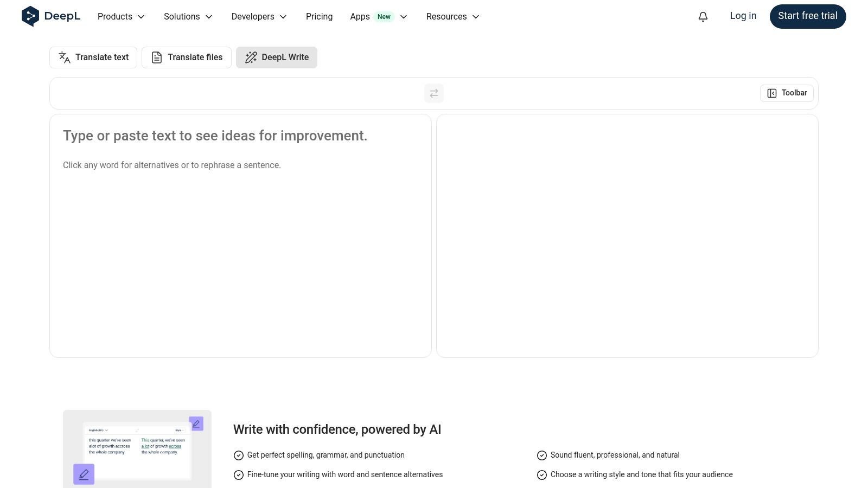Click the hint Click any word for alternatives
Image resolution: width=868 pixels, height=488 pixels.
pyautogui.click(x=172, y=165)
